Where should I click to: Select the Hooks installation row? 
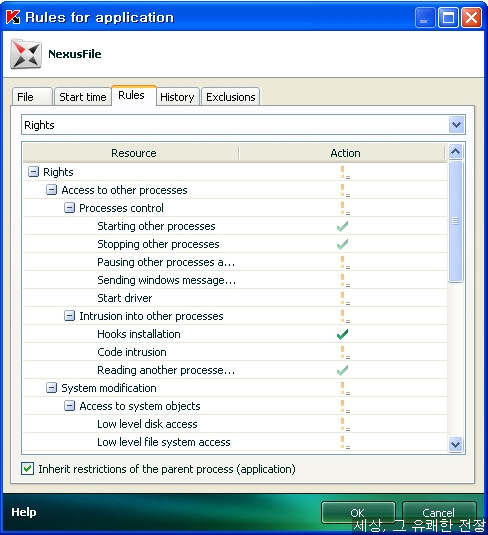click(235, 334)
